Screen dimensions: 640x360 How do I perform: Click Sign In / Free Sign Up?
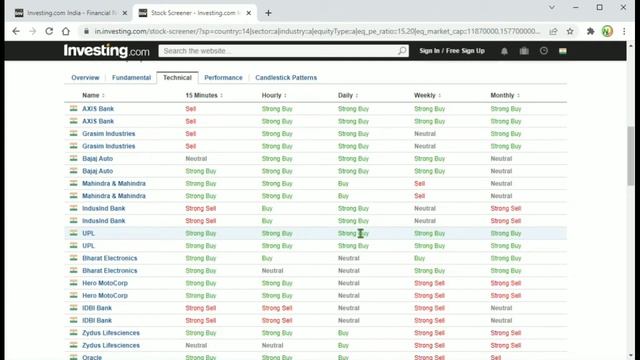(452, 51)
